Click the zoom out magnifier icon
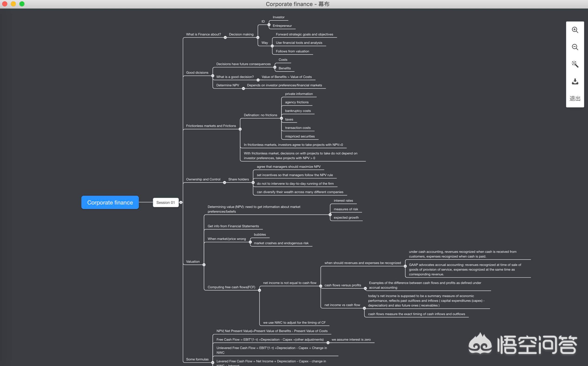The height and width of the screenshot is (366, 588). point(575,47)
